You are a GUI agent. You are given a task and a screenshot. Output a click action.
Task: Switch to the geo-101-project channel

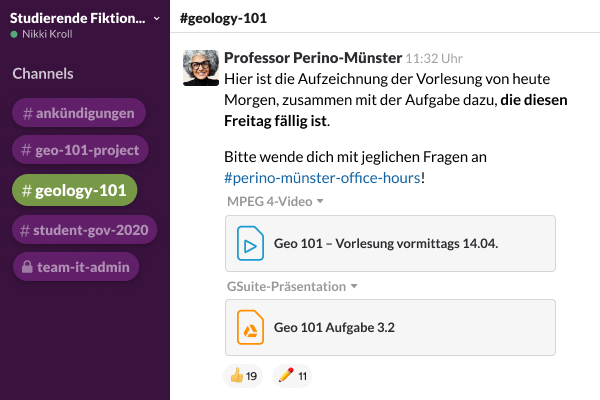(80, 150)
